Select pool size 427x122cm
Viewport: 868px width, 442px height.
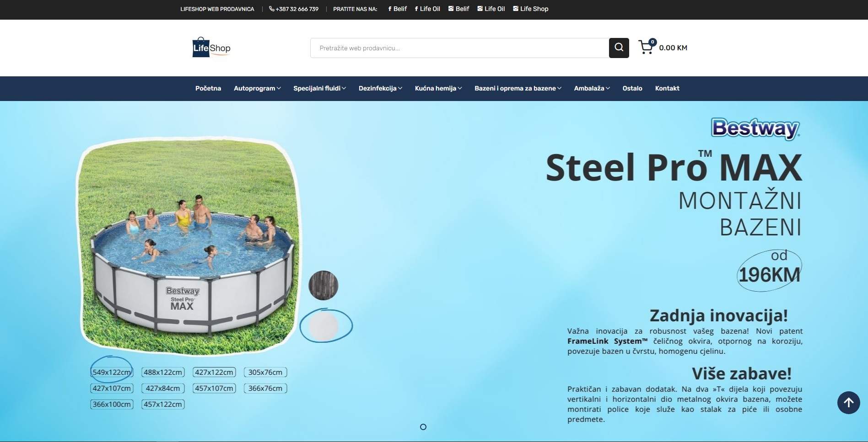click(x=214, y=372)
